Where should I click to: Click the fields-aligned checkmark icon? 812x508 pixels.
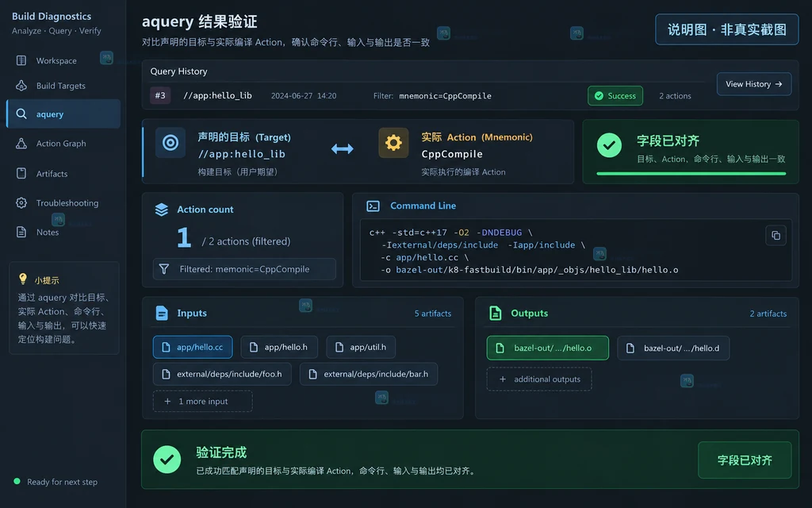click(x=609, y=145)
